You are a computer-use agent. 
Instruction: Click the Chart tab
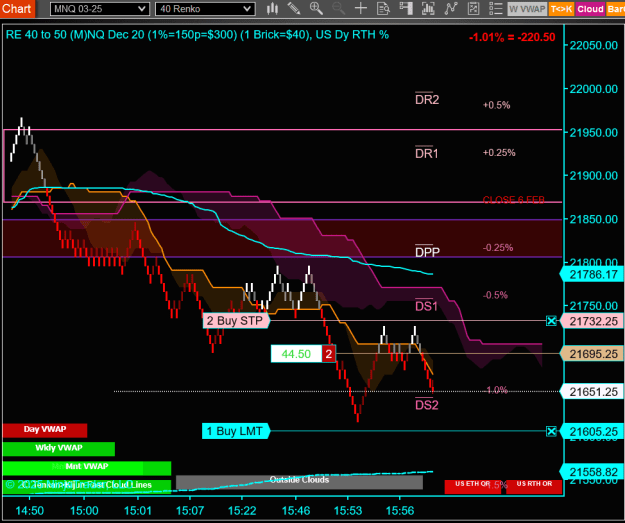17,8
